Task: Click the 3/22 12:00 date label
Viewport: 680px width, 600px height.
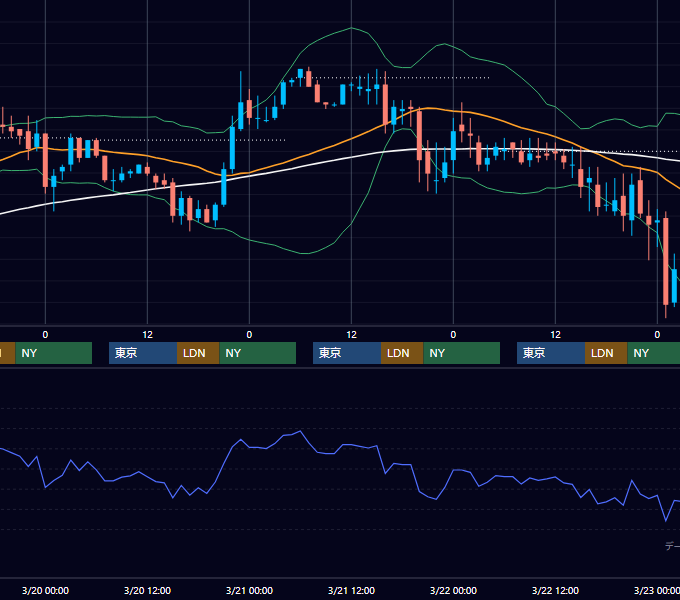Action: (555, 590)
